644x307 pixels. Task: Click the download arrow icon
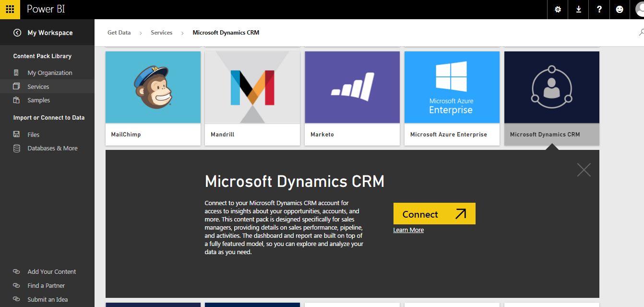pos(579,9)
